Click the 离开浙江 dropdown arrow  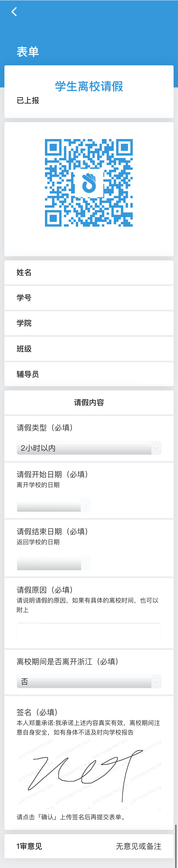[x=156, y=681]
